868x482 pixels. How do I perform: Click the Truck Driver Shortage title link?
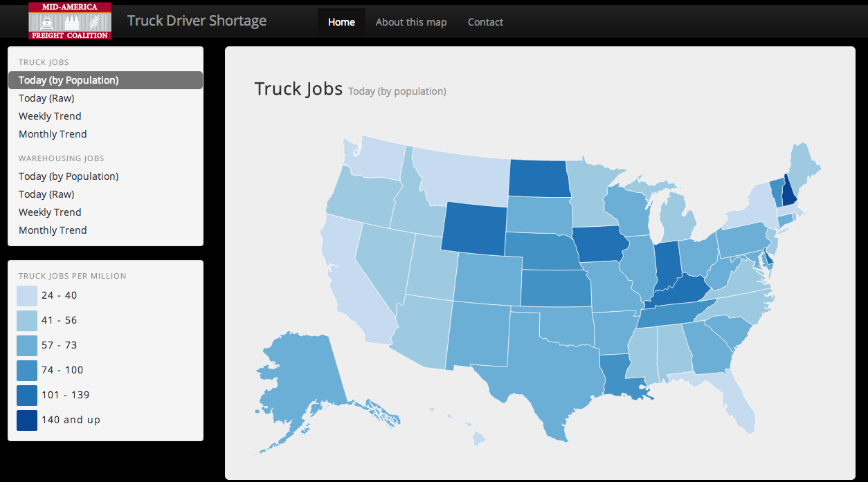click(197, 21)
